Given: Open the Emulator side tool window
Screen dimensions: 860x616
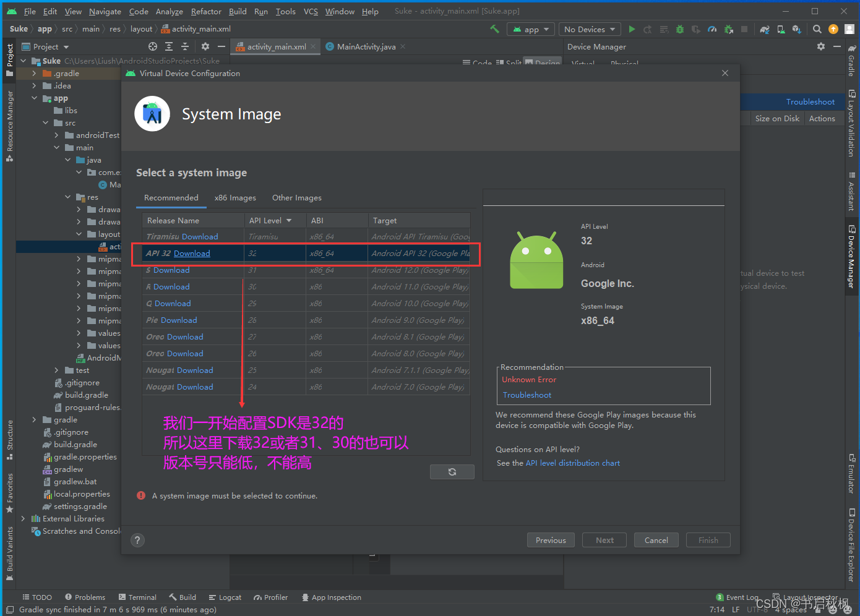Looking at the screenshot, I should [852, 474].
